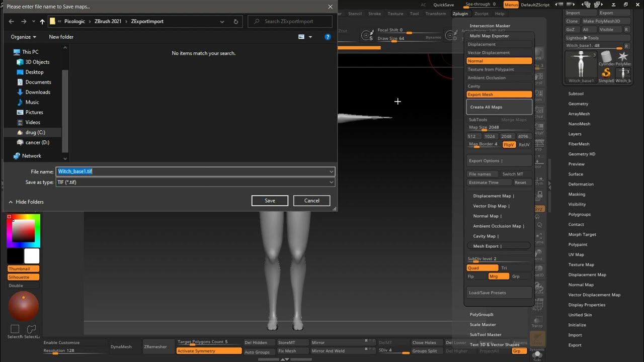644x362 pixels.
Task: Toggle the Thumbnail view button
Action: (23, 269)
